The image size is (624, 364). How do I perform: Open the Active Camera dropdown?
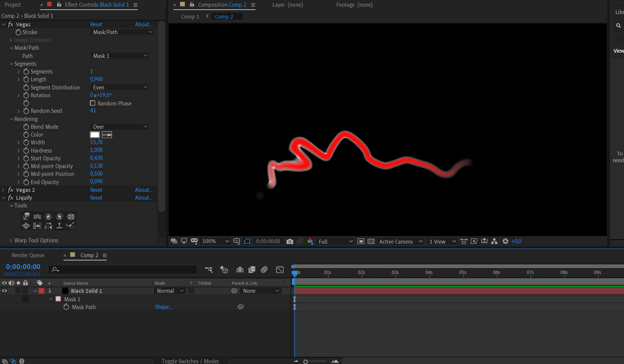point(401,242)
